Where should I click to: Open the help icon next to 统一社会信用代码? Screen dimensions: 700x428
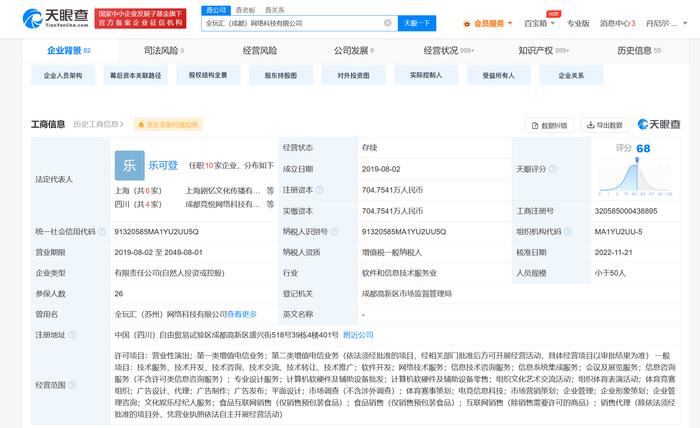click(102, 232)
